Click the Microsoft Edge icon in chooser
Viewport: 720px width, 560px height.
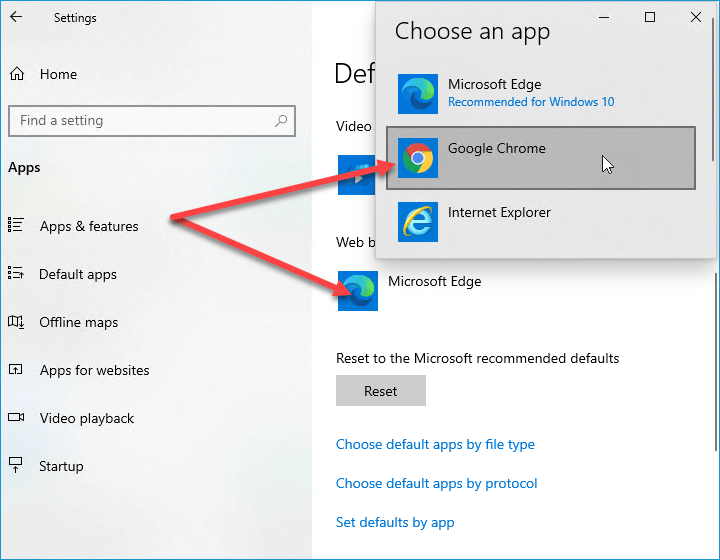click(418, 94)
